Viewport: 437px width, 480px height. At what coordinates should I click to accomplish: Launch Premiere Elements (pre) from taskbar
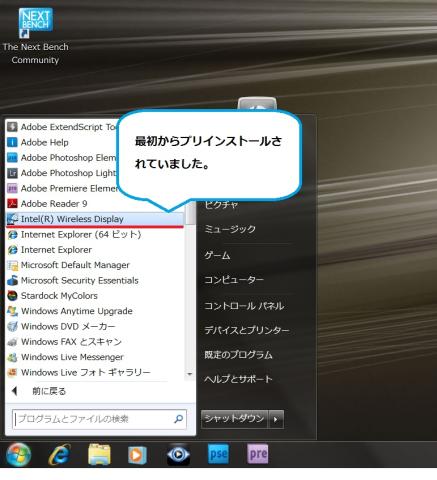(x=257, y=454)
